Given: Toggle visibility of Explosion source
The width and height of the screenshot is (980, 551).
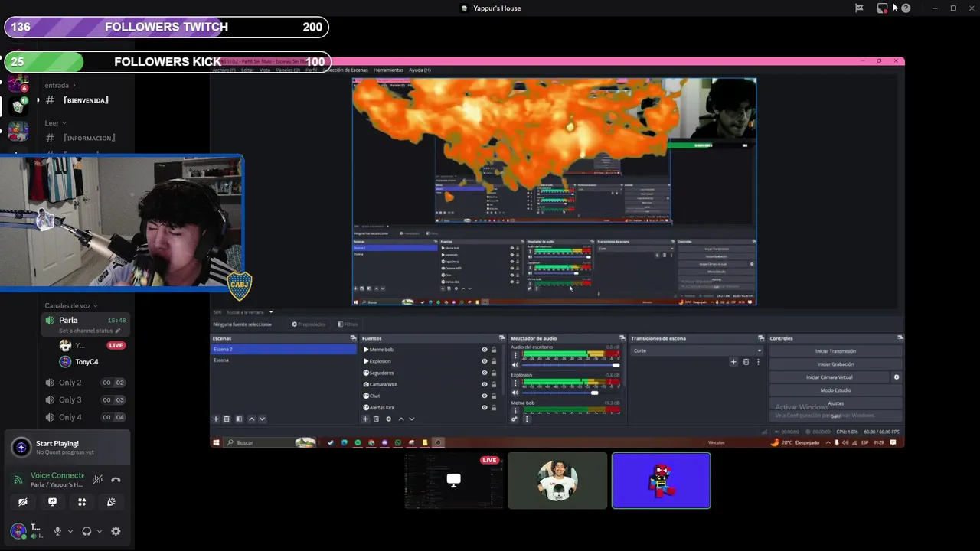Looking at the screenshot, I should click(484, 361).
